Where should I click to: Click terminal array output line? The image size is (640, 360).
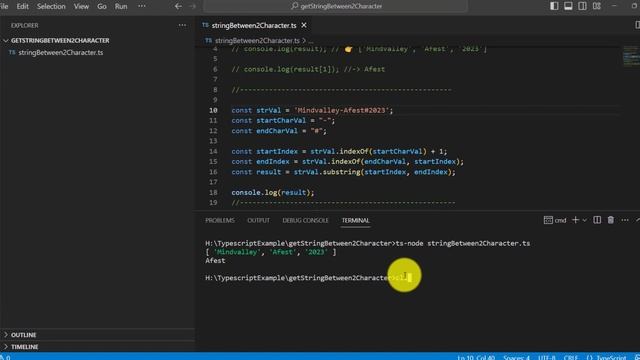pos(271,252)
